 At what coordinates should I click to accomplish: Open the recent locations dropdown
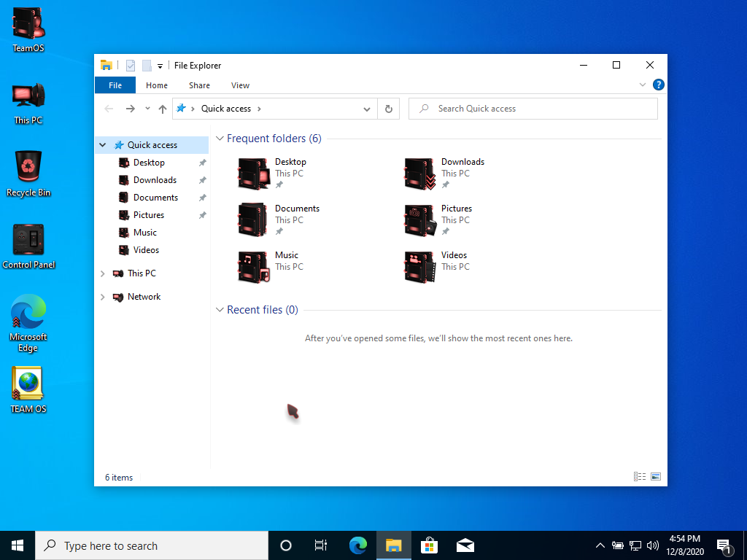[147, 109]
